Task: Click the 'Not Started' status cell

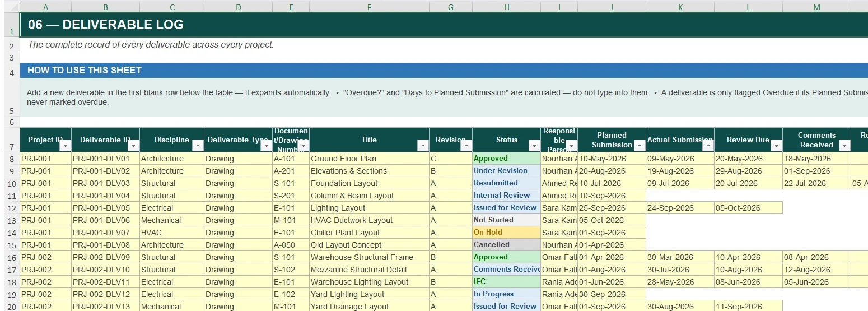Action: (507, 220)
